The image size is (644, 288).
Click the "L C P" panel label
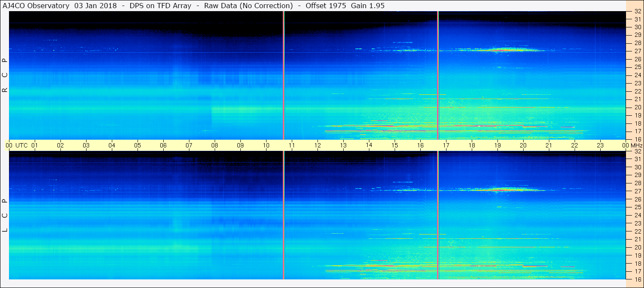pyautogui.click(x=5, y=215)
